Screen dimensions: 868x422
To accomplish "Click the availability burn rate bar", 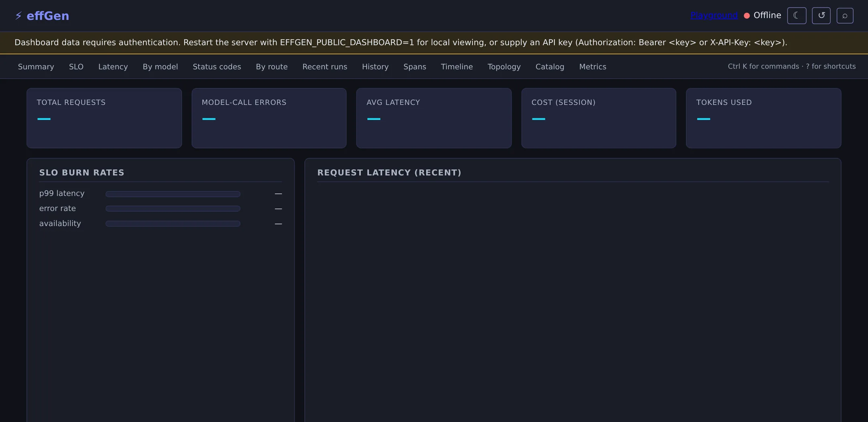I will [173, 223].
